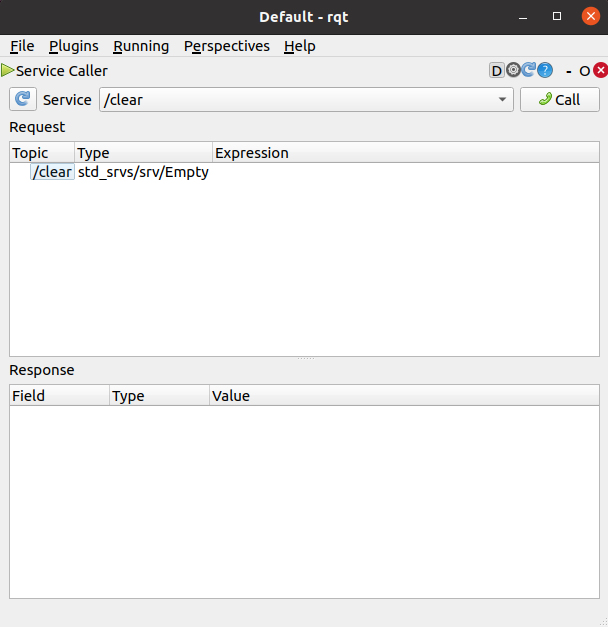608x627 pixels.
Task: Click the D dock-toggle icon
Action: pyautogui.click(x=496, y=70)
